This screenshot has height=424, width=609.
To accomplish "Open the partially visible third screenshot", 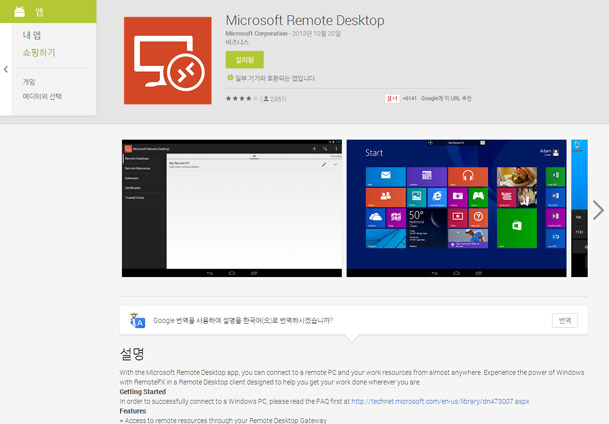I will pyautogui.click(x=579, y=208).
